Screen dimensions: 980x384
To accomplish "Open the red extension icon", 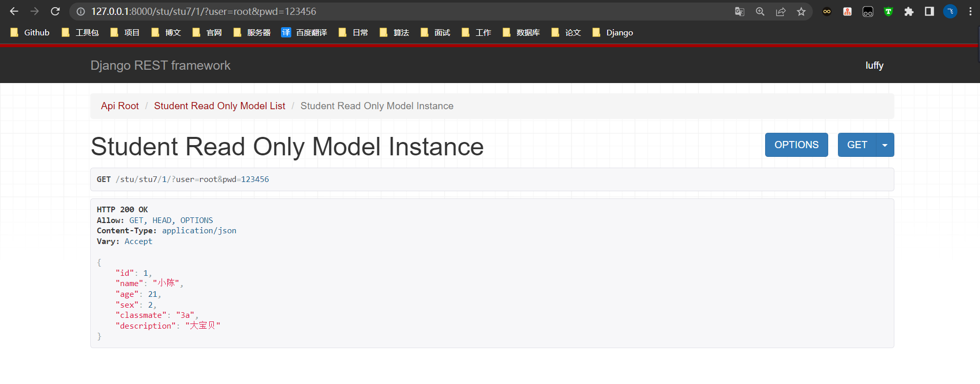I will tap(847, 11).
